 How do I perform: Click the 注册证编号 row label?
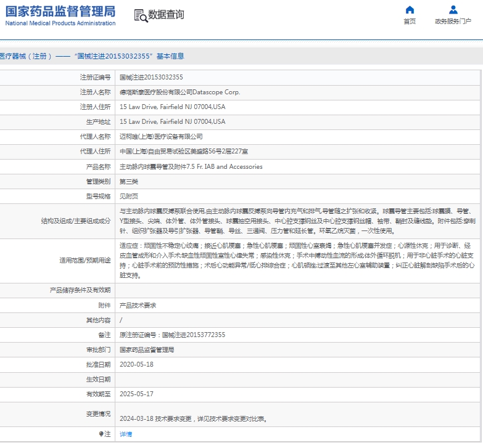tap(95, 77)
